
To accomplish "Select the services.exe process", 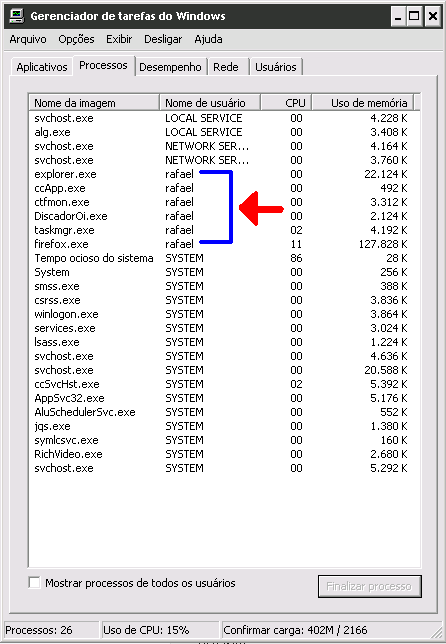I will tap(225, 328).
